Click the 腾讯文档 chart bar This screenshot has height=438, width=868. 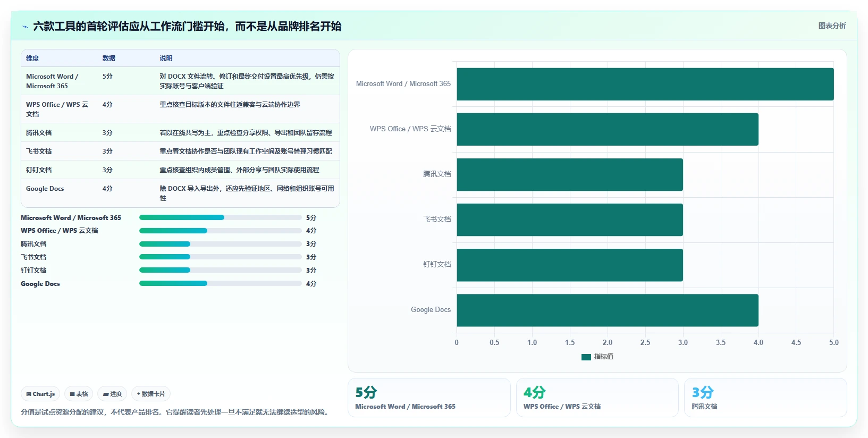tap(570, 174)
